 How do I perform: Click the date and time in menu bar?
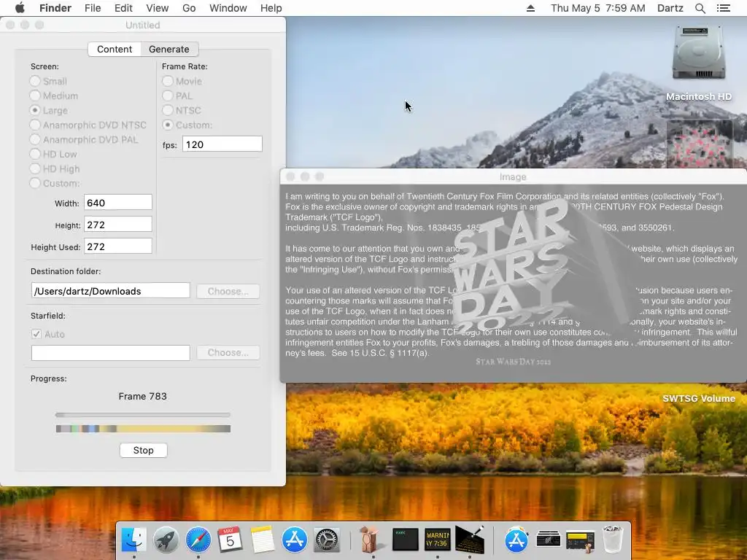tap(598, 8)
